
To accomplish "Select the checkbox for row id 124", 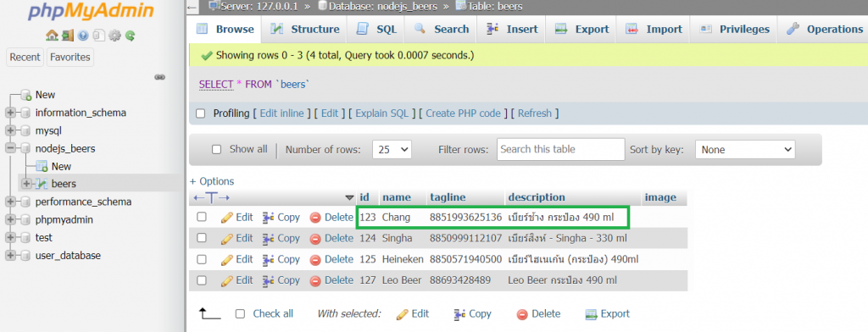I will tap(202, 239).
